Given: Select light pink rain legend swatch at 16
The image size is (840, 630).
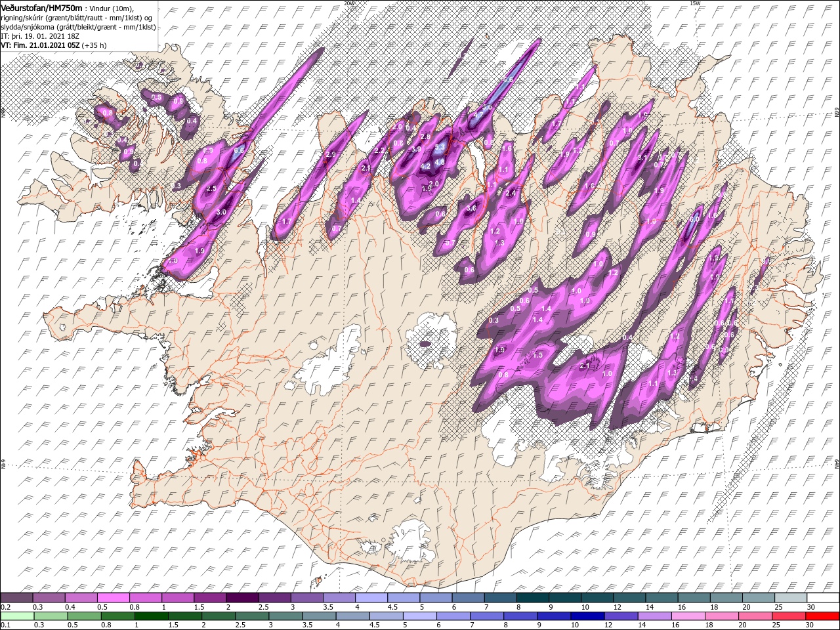Looking at the screenshot, I should click(687, 616).
